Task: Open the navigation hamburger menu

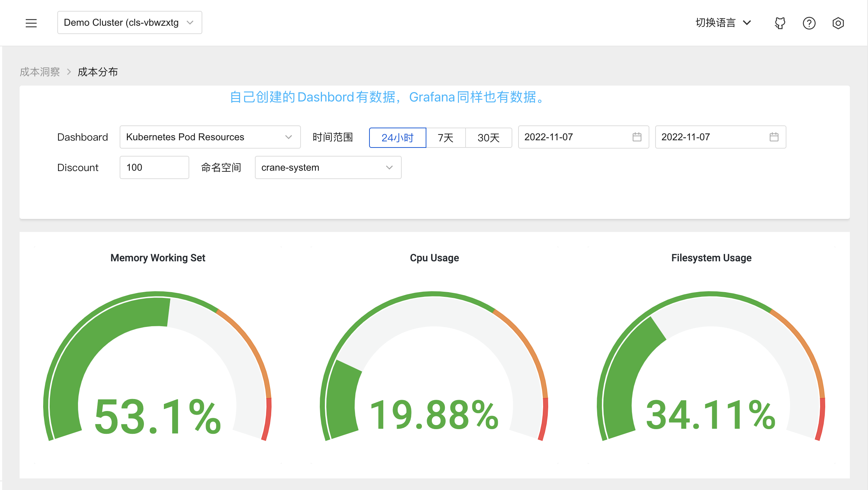Action: [32, 23]
